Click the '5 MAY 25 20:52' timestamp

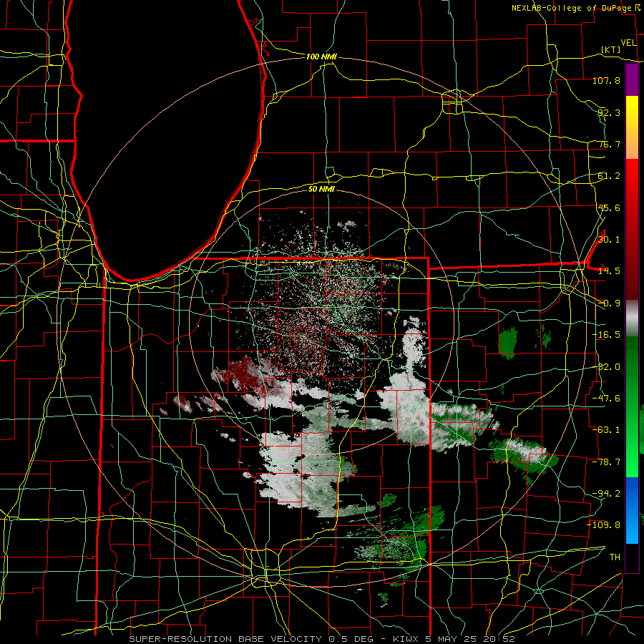[470, 639]
